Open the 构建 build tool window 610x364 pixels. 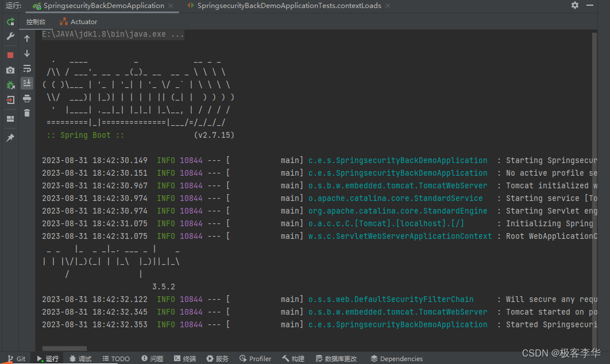[294, 359]
